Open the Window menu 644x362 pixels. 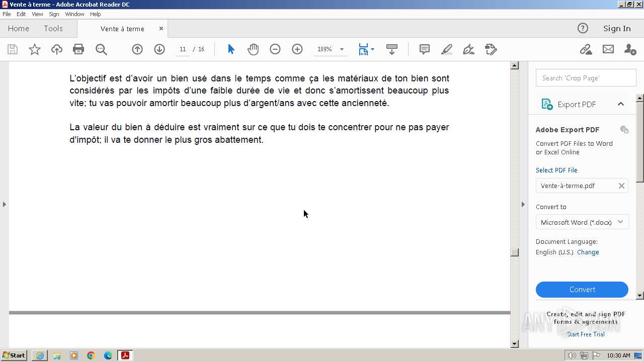point(74,14)
